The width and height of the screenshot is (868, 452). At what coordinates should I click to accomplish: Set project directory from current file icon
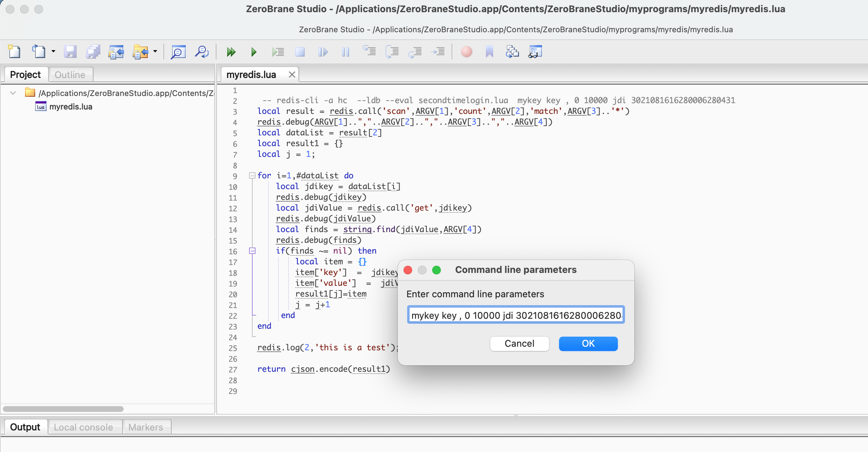pyautogui.click(x=116, y=52)
